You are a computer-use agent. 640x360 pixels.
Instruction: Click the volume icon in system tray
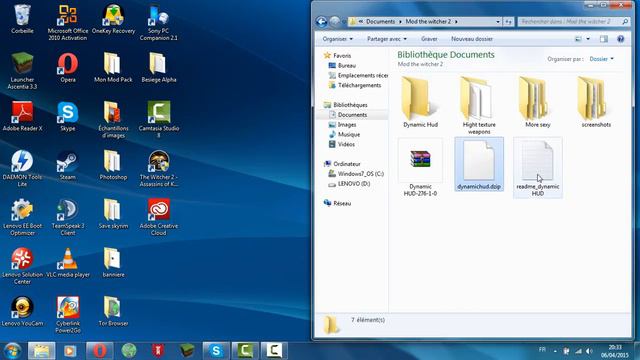pyautogui.click(x=589, y=351)
